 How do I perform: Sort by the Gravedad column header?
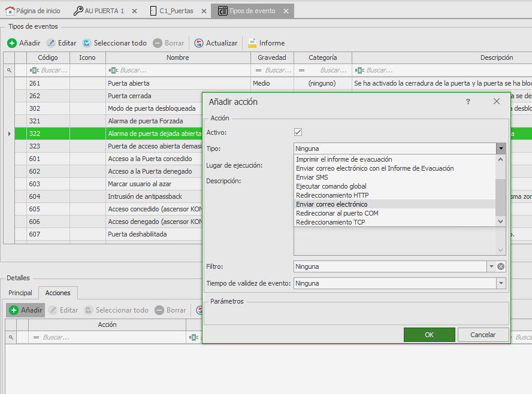[272, 57]
